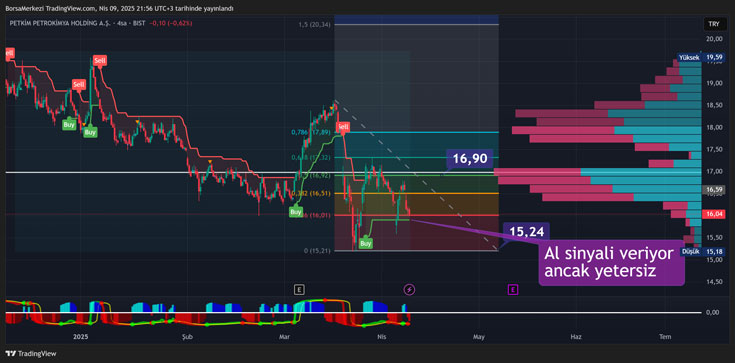Click the purple lightning event marker
Screen dimensions: 735x363
point(410,289)
